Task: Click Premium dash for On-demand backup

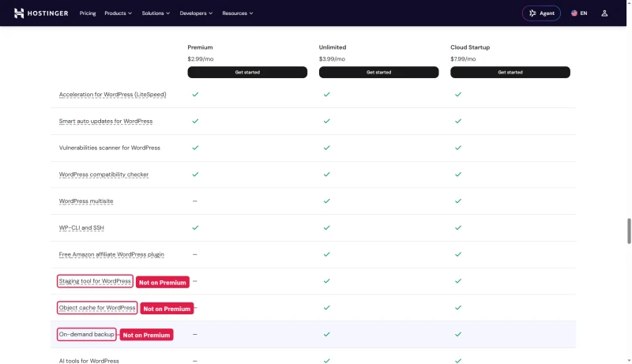Action: (194, 334)
